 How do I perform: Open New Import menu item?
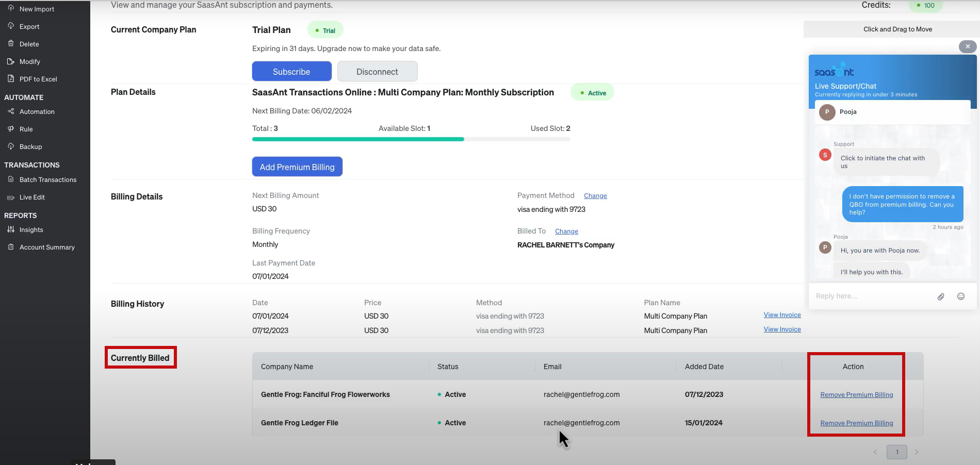point(37,9)
